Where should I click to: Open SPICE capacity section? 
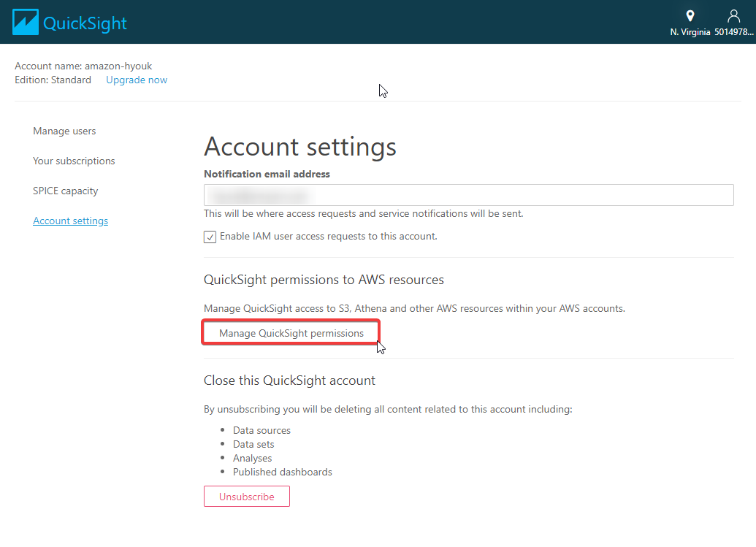[x=65, y=191]
